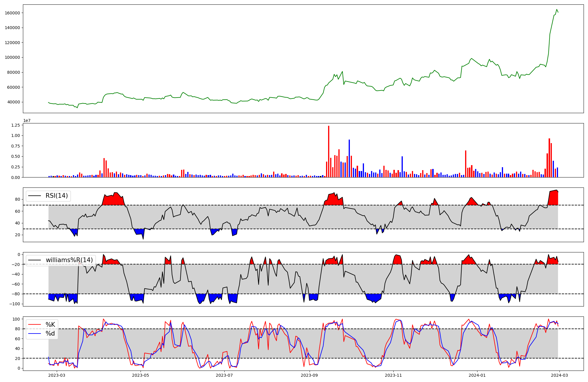Click the RSI(14) legend label
This screenshot has height=382, width=588.
tap(56, 196)
